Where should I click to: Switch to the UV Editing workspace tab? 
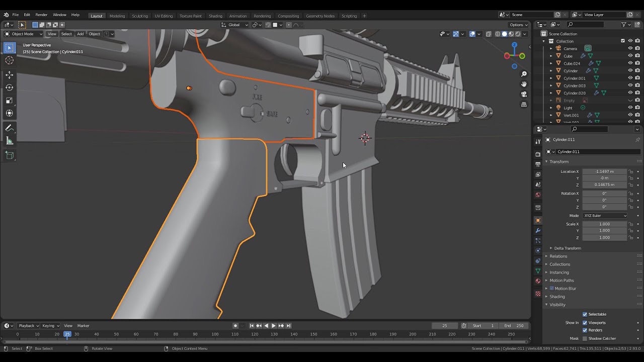coord(164,16)
